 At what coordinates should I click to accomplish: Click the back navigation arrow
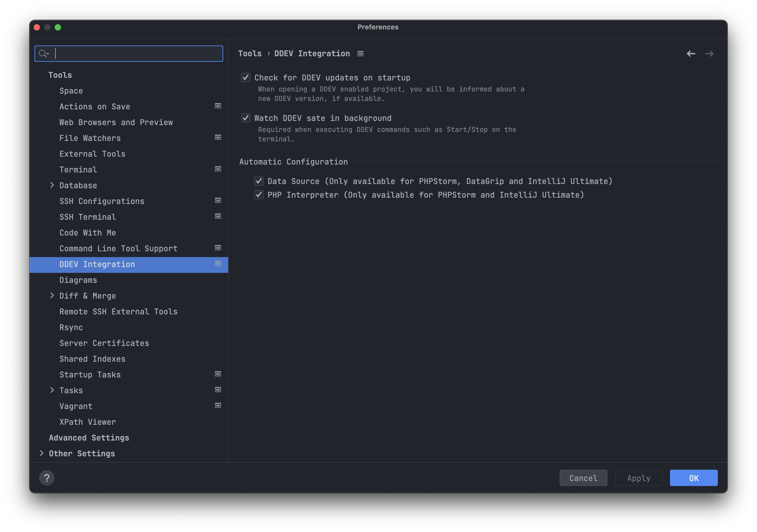tap(691, 54)
